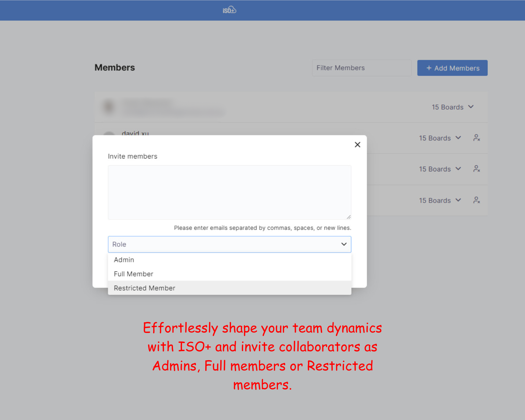
Task: Click remove member icon in david xu's row
Action: click(x=476, y=138)
